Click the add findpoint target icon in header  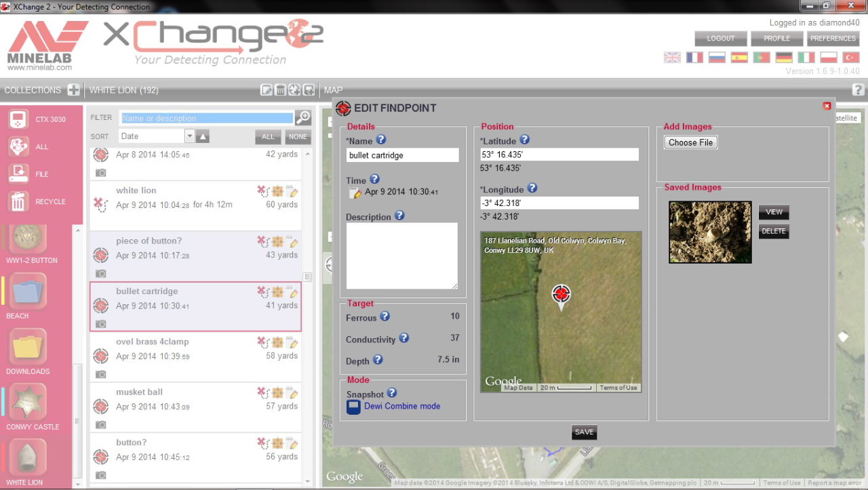pyautogui.click(x=294, y=90)
